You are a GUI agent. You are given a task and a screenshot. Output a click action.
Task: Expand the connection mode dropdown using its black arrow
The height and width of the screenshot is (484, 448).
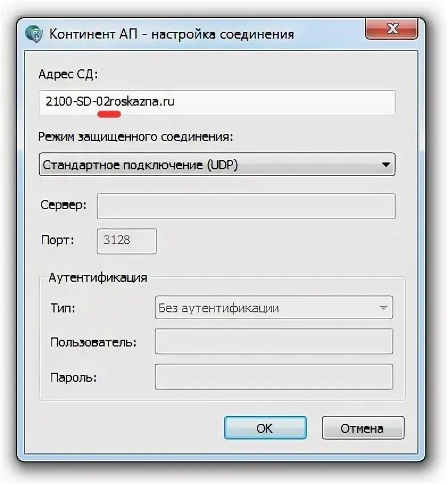click(x=385, y=165)
